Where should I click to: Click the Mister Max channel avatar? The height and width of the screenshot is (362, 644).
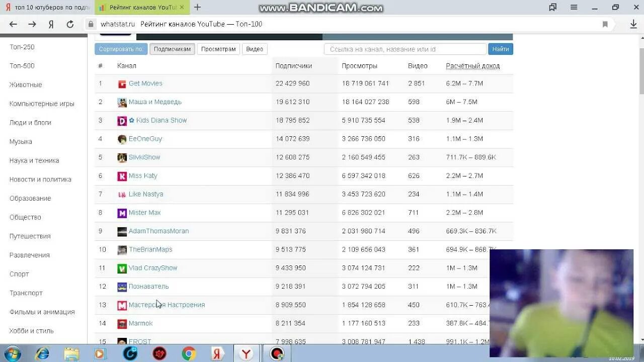point(122,213)
